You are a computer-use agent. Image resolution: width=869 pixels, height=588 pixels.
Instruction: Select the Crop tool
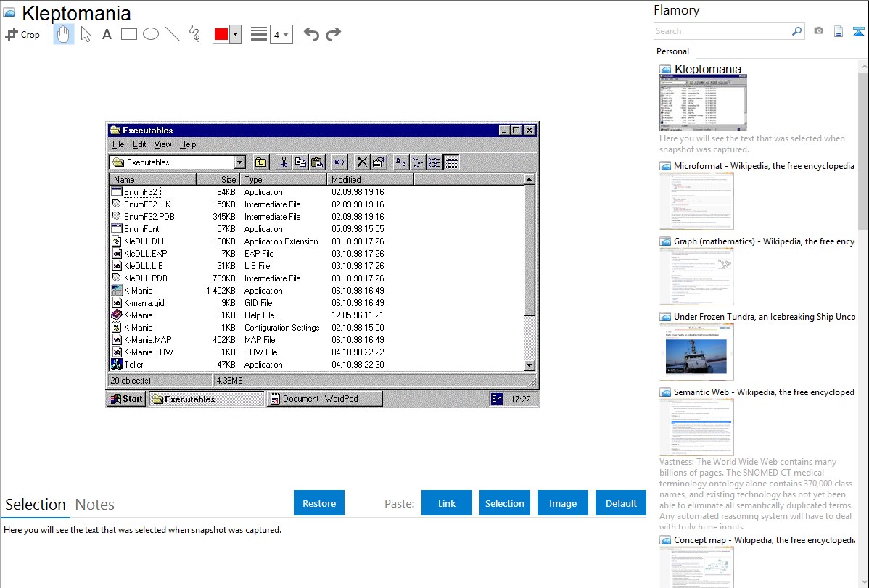(x=22, y=34)
